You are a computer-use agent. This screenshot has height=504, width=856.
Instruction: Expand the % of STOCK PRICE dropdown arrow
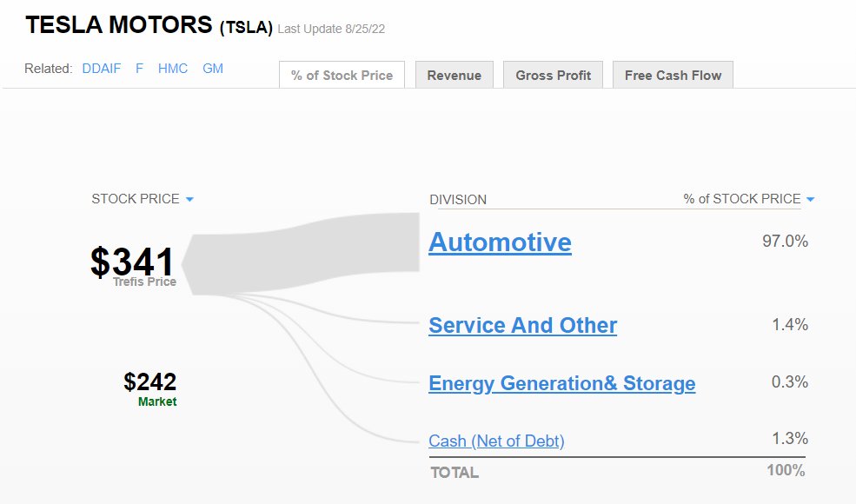[x=810, y=199]
